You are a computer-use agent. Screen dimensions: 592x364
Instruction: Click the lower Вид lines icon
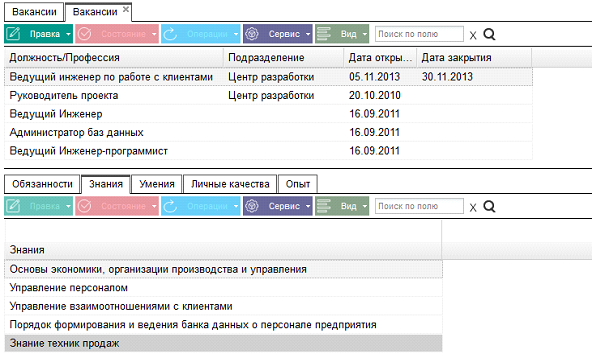[324, 206]
